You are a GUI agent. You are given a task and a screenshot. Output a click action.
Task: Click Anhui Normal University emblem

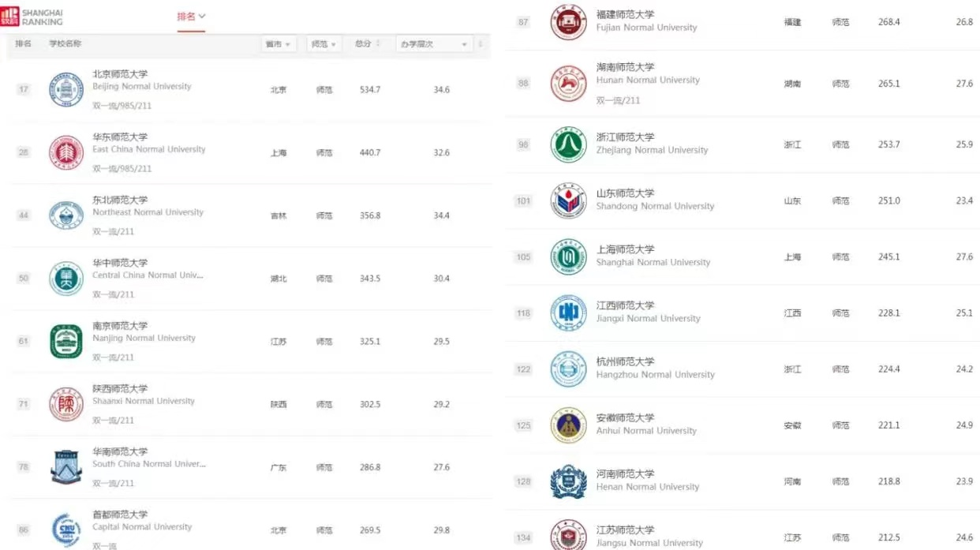[568, 425]
